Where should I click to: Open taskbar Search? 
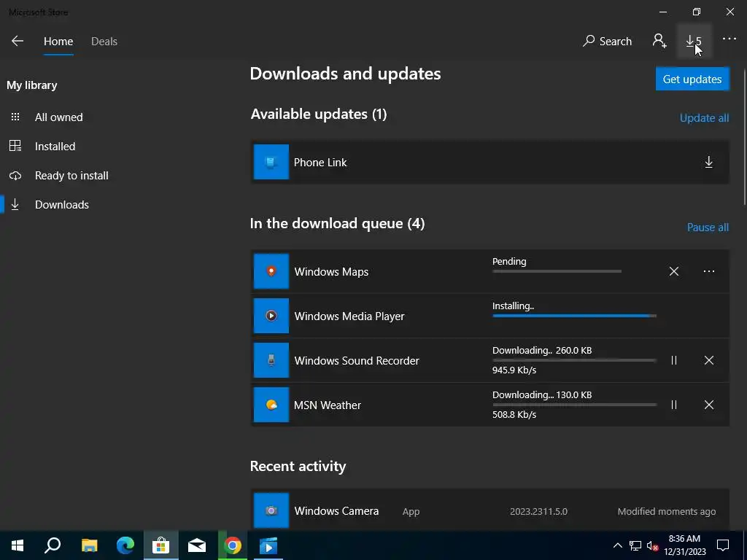(53, 545)
